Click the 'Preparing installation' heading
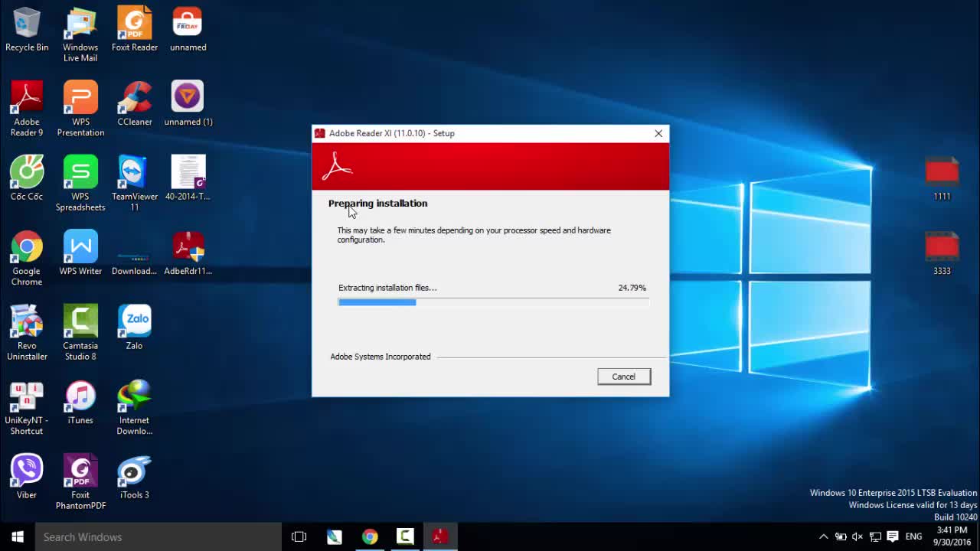 [377, 204]
